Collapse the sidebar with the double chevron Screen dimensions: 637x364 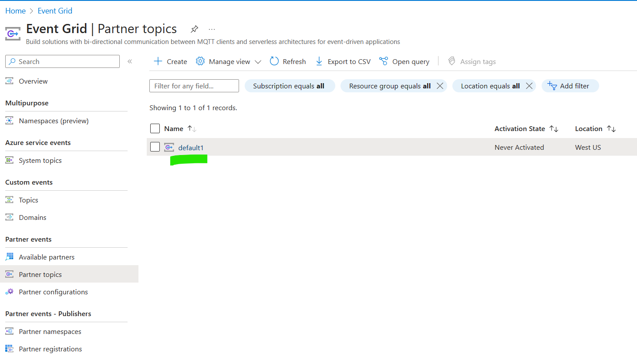click(130, 61)
